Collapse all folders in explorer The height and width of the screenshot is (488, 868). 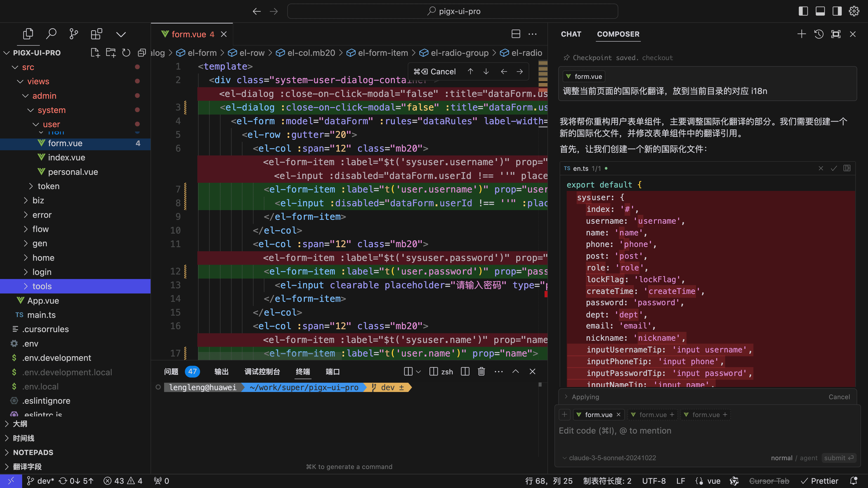tap(142, 53)
